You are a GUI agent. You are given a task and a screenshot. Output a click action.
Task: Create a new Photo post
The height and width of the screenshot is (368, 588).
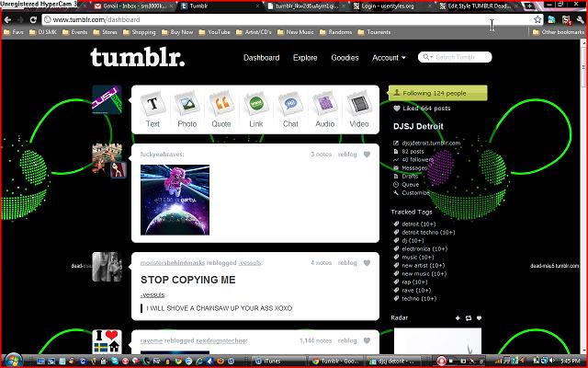(x=187, y=109)
